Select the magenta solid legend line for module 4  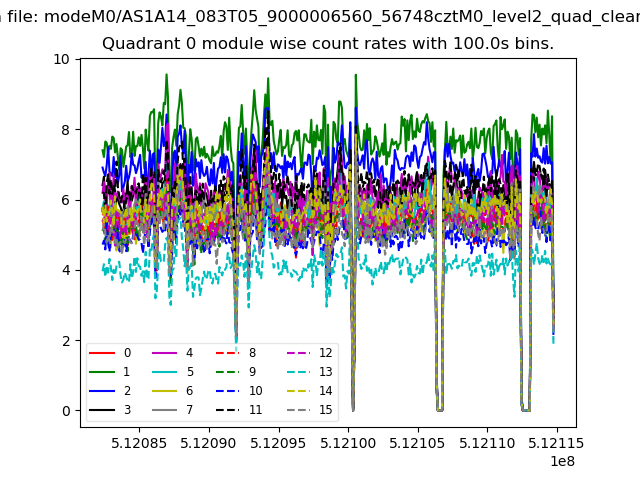pyautogui.click(x=164, y=353)
